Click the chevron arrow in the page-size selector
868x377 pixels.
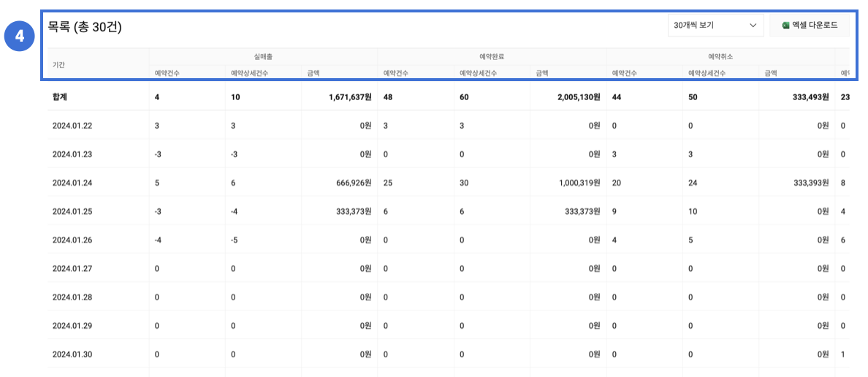753,26
